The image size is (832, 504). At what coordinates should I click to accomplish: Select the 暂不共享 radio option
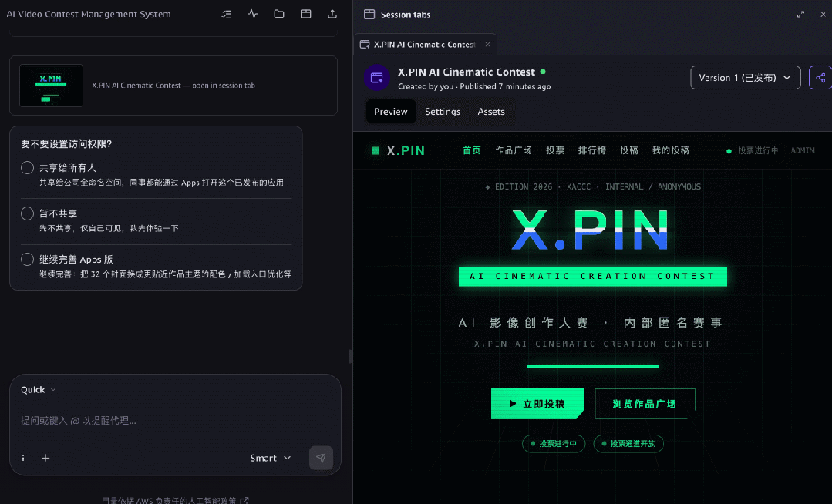[x=28, y=213]
